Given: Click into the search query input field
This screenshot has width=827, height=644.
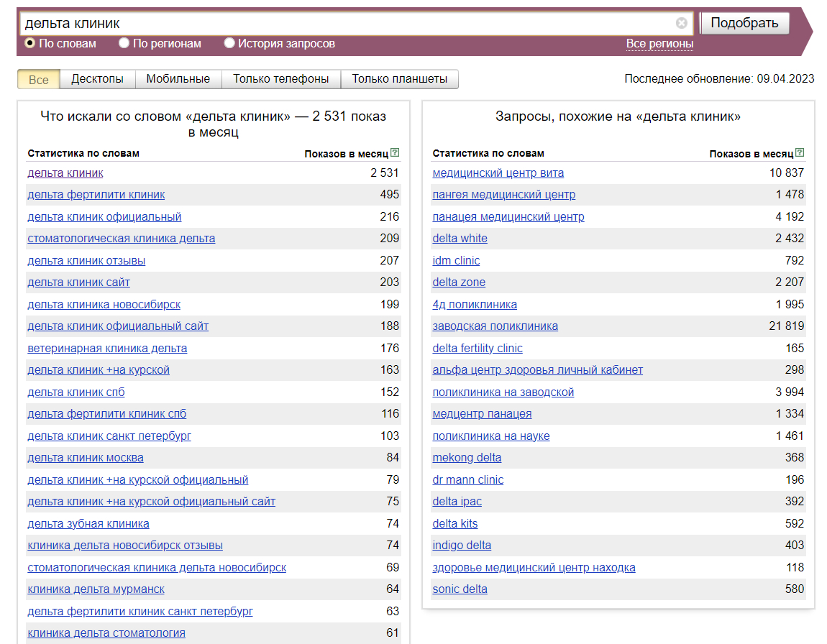Looking at the screenshot, I should (x=345, y=23).
